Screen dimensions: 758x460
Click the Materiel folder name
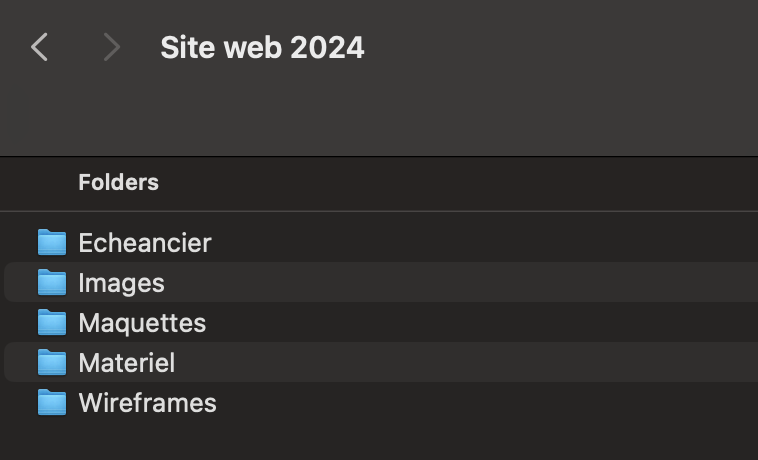[x=126, y=363]
